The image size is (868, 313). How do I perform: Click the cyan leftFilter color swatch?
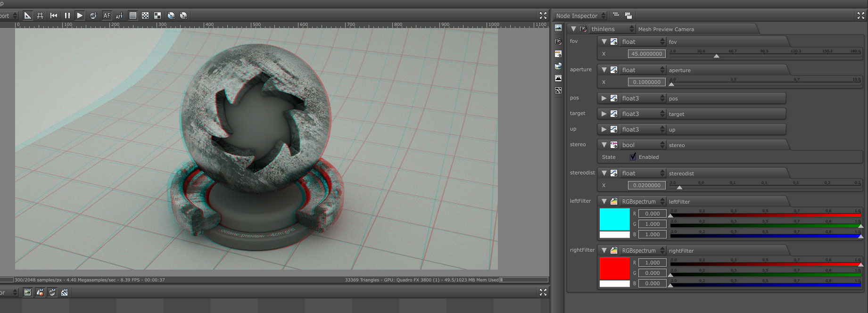[x=614, y=220]
